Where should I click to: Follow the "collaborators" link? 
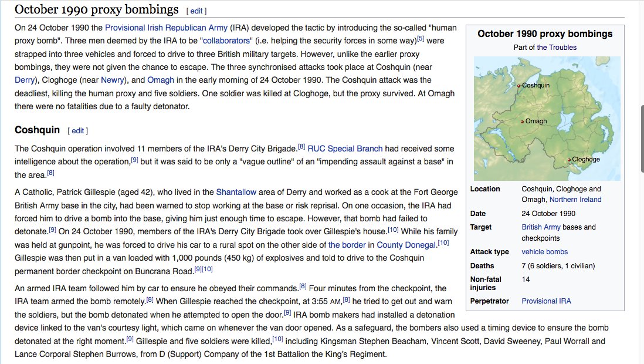point(226,41)
